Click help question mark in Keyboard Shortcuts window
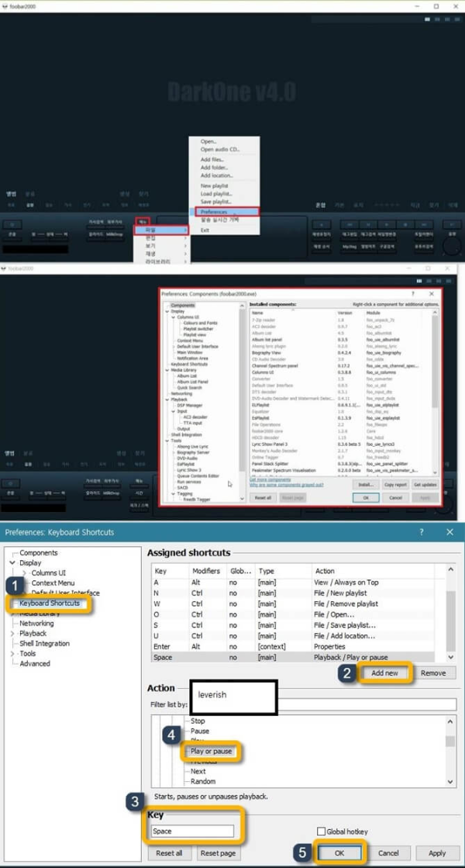The image size is (465, 868). point(422,532)
